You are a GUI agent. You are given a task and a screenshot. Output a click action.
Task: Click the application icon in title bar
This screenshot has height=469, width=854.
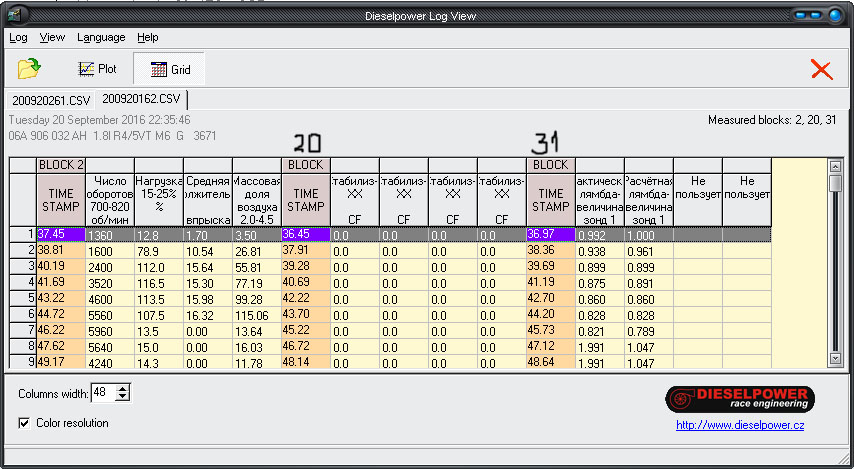tap(15, 14)
